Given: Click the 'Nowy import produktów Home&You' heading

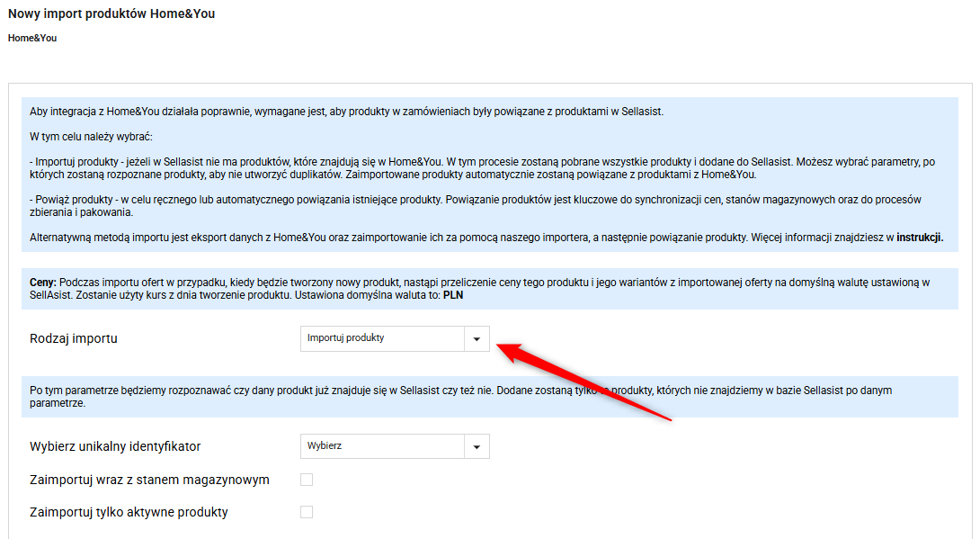Looking at the screenshot, I should point(111,13).
